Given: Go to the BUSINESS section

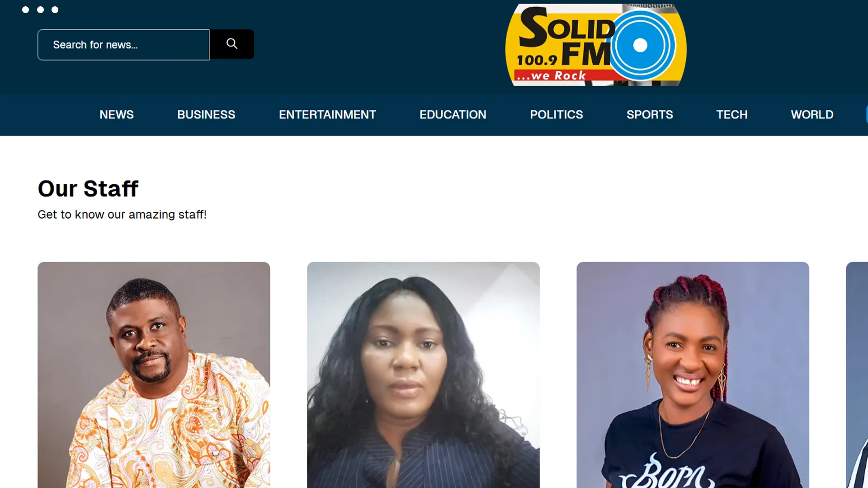Looking at the screenshot, I should tap(206, 115).
